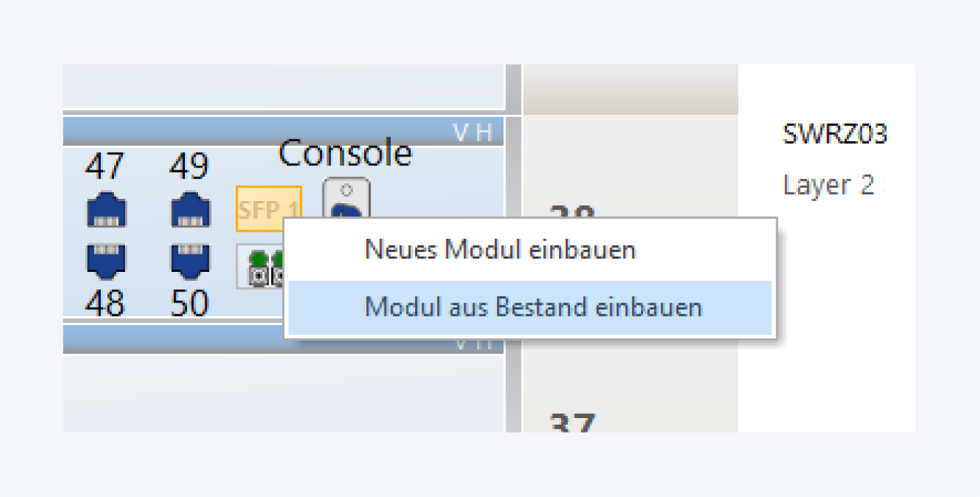Click the Console port label

tap(345, 153)
